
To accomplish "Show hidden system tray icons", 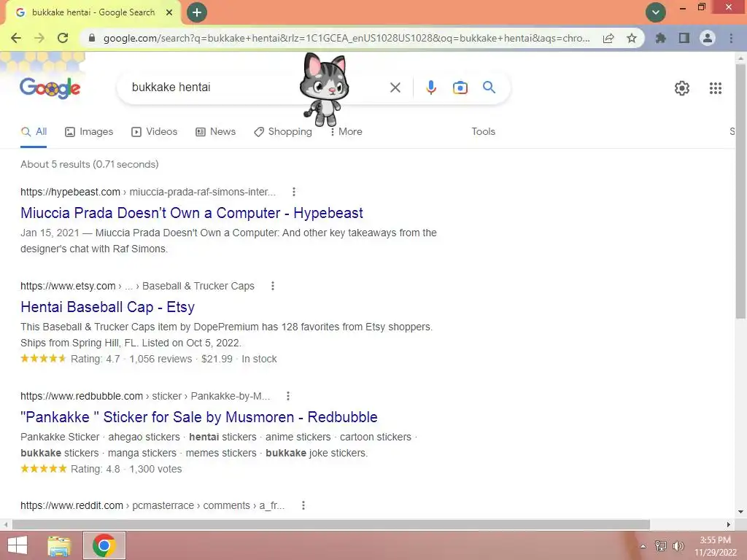I will tap(643, 546).
